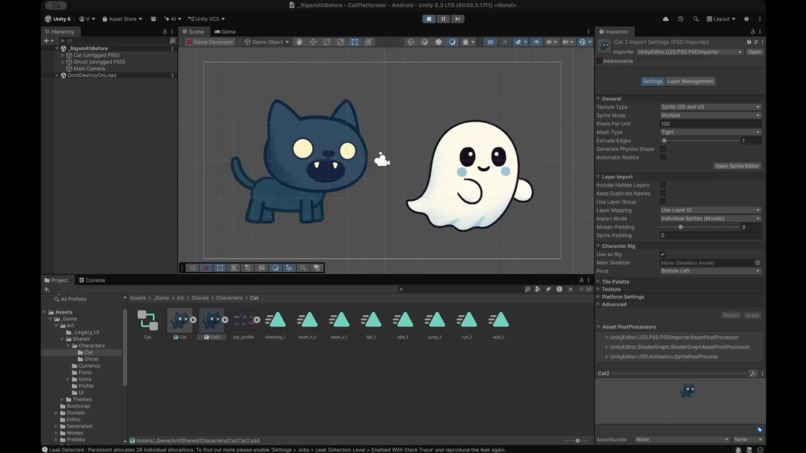Select the Transform tool in Scene toolbar
This screenshot has width=806, height=453.
click(369, 42)
